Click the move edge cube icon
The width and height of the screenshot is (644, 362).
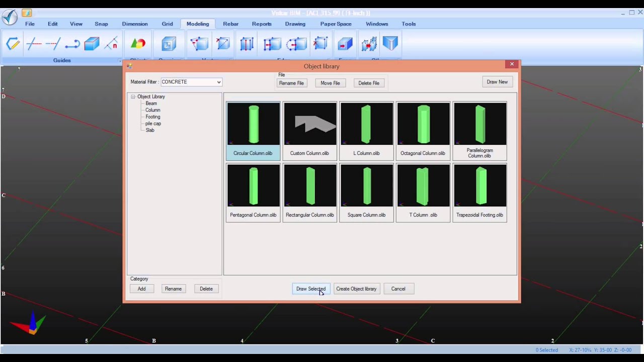tap(272, 44)
